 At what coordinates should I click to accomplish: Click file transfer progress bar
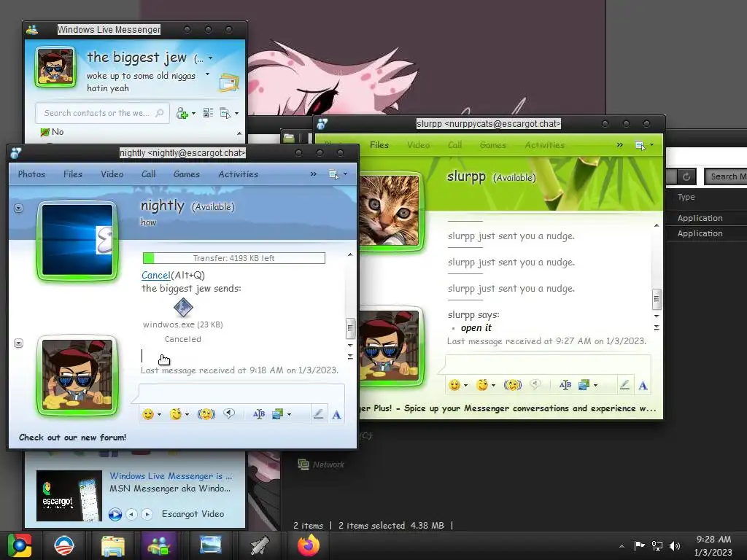click(234, 258)
